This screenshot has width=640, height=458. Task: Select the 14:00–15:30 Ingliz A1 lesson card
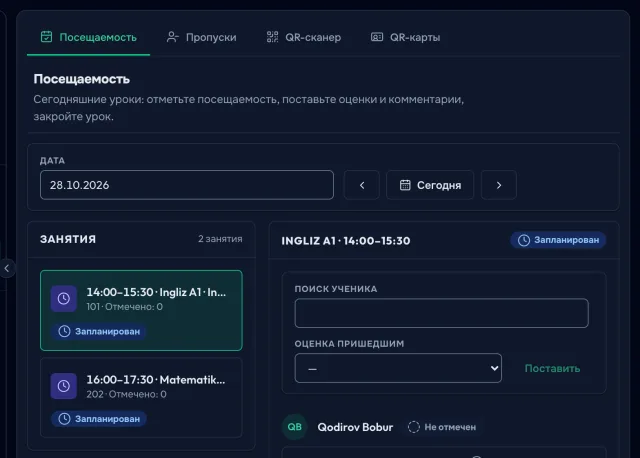click(141, 310)
